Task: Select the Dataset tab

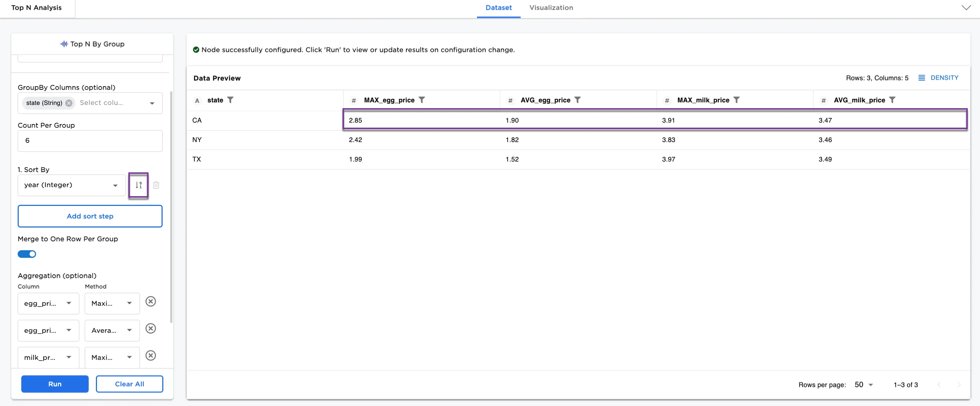Action: point(498,8)
